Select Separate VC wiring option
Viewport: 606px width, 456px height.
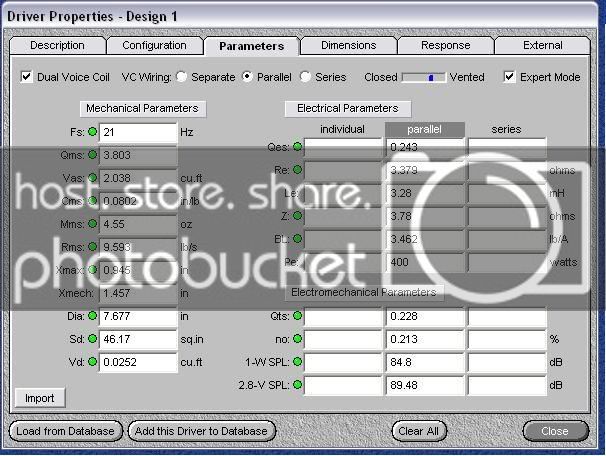(x=182, y=77)
